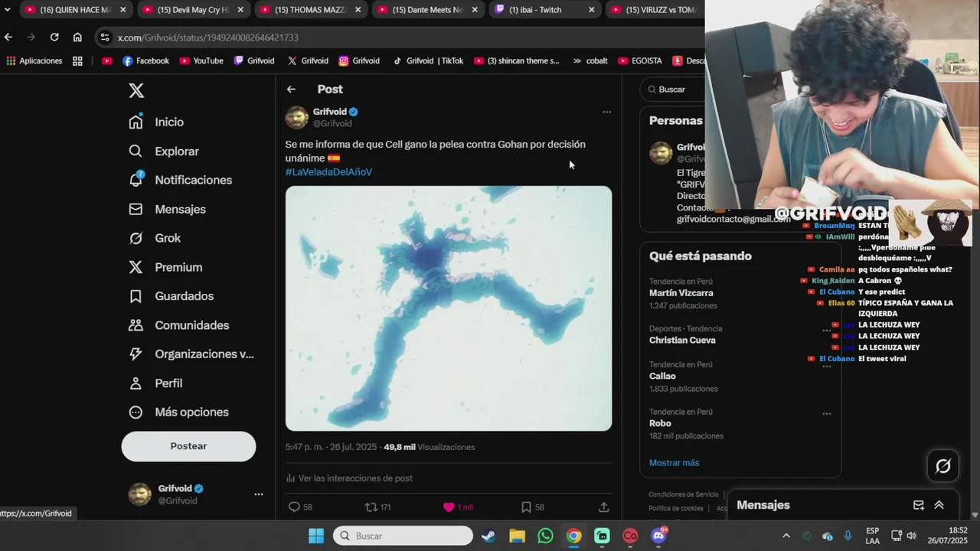
Task: Open Explorar in X sidebar
Action: (x=164, y=151)
